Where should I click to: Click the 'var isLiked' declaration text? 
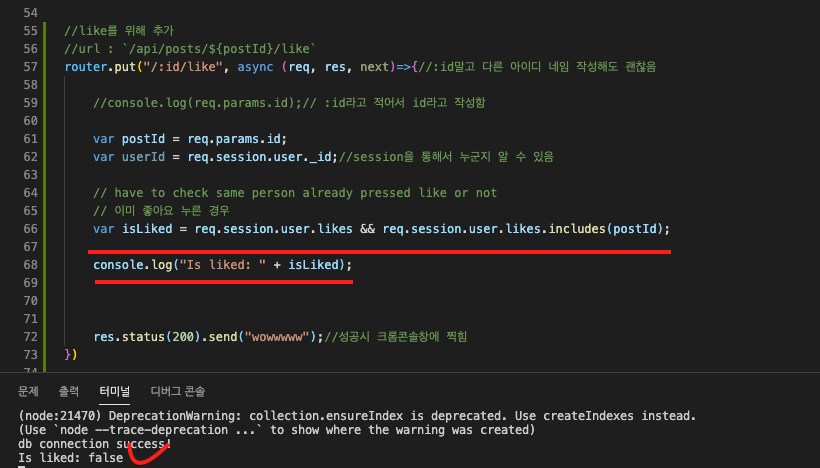point(381,229)
